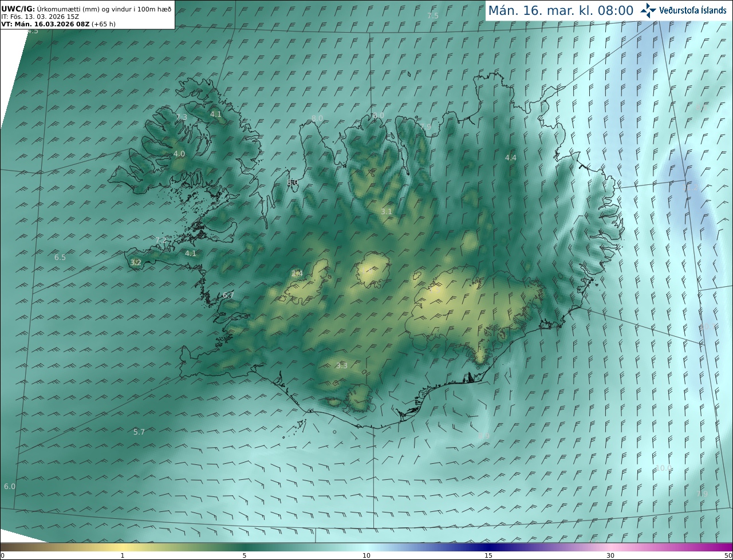Click the 15 tick label on the color scale
Image resolution: width=733 pixels, height=560 pixels.
[488, 555]
